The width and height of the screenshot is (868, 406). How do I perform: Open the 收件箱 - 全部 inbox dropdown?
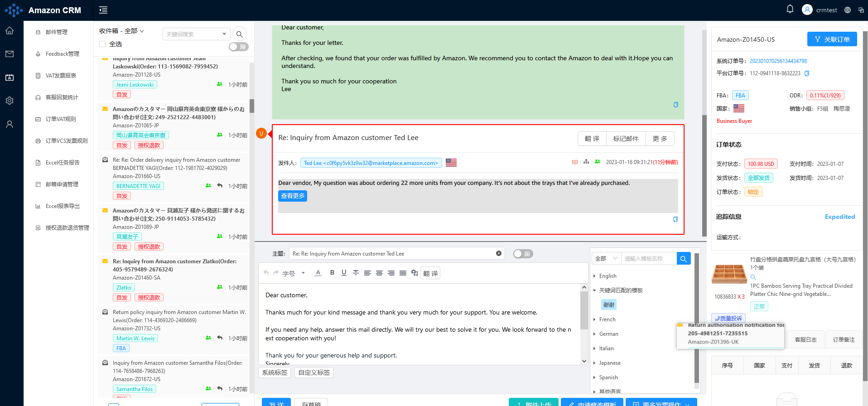click(x=121, y=31)
